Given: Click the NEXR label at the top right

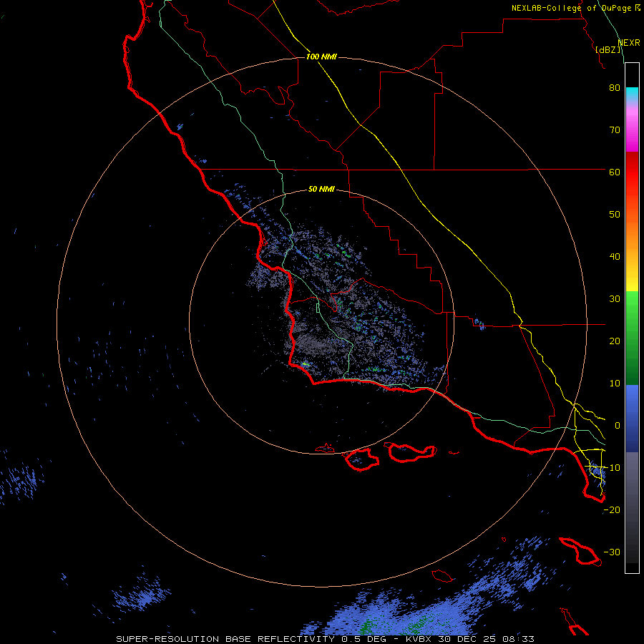Looking at the screenshot, I should pos(629,43).
